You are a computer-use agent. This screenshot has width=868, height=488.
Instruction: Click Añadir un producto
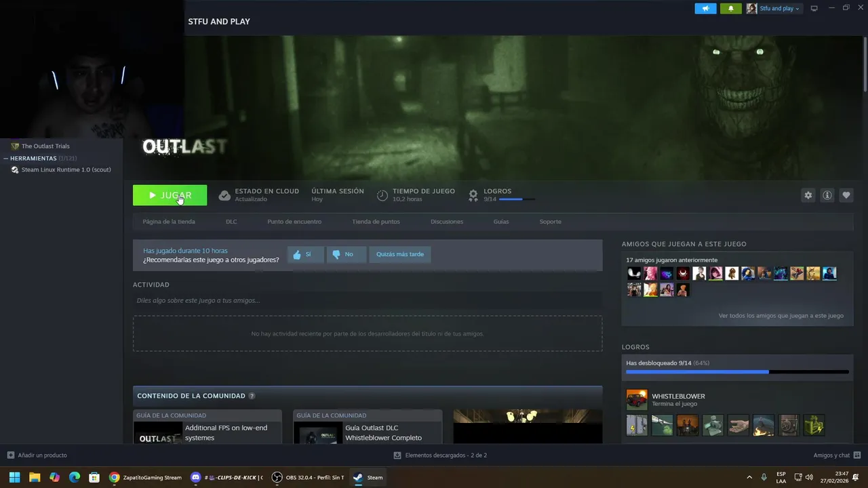(37, 455)
